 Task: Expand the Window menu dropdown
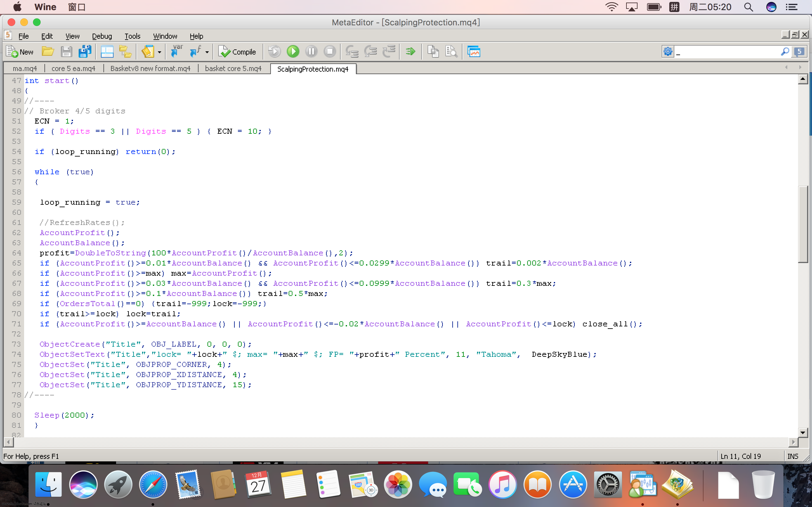165,36
